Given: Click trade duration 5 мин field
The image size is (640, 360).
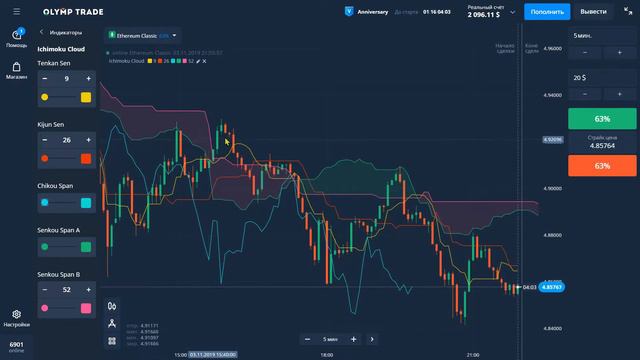Looking at the screenshot, I should 602,36.
